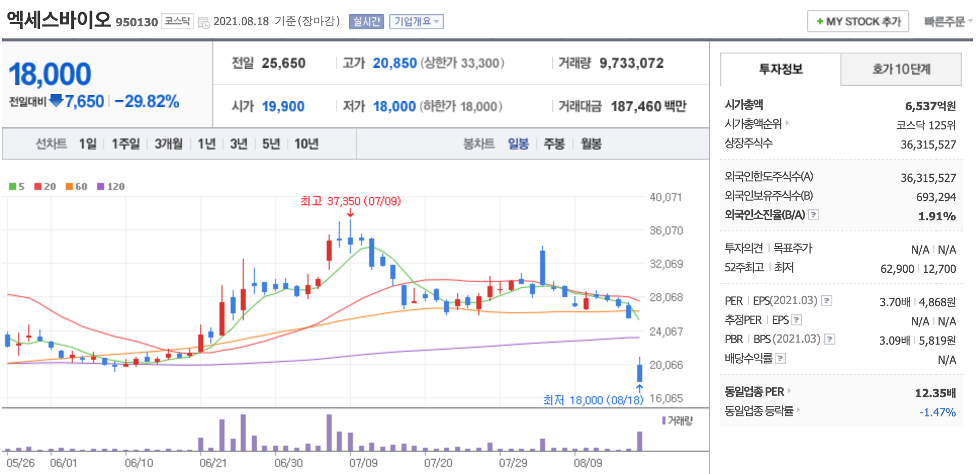
Task: Click the 07/09 date label on chart axis
Action: click(363, 463)
